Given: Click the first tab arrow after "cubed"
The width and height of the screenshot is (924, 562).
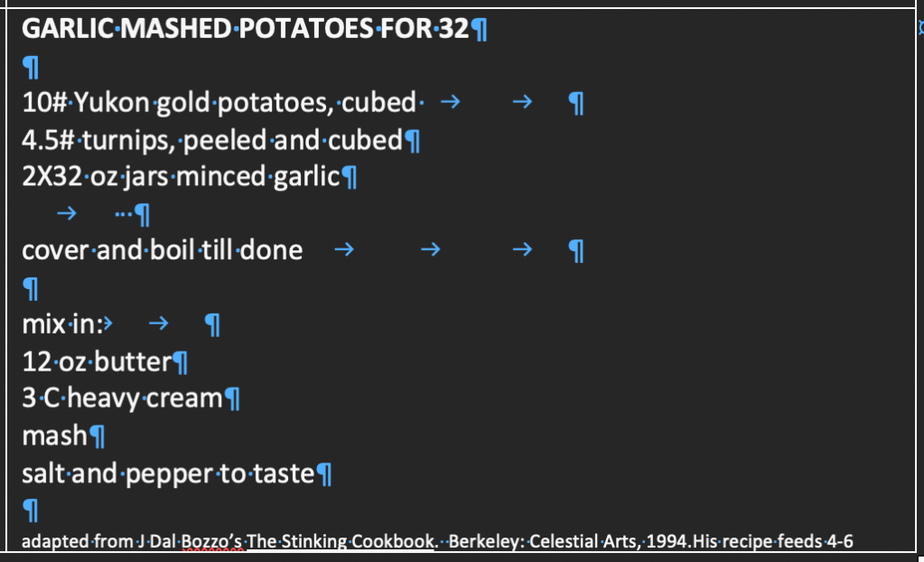Looking at the screenshot, I should pyautogui.click(x=449, y=104).
